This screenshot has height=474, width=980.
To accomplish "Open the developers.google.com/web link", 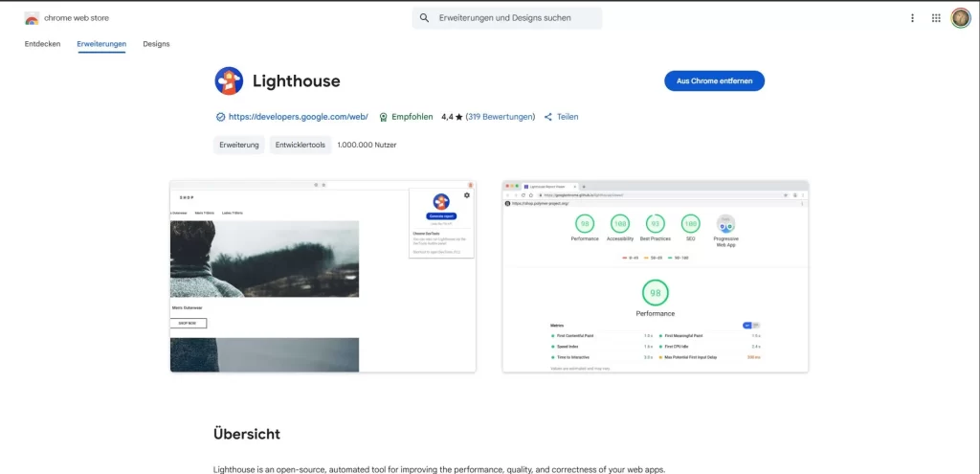I will (299, 117).
